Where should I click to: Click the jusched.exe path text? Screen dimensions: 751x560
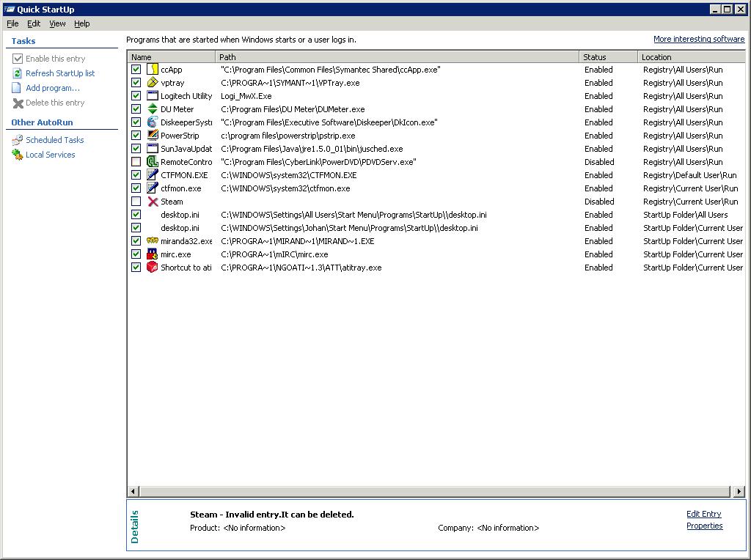(312, 148)
